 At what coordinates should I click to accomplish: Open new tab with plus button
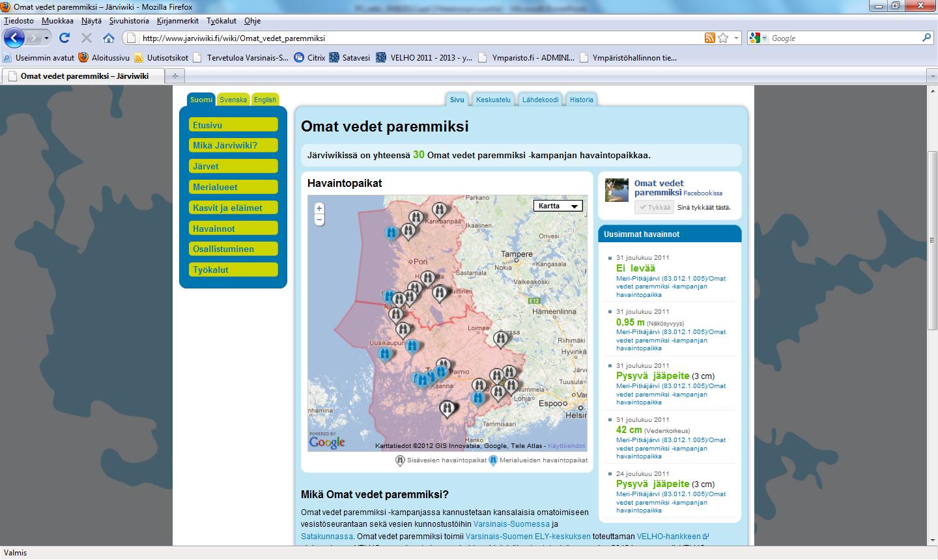point(175,76)
